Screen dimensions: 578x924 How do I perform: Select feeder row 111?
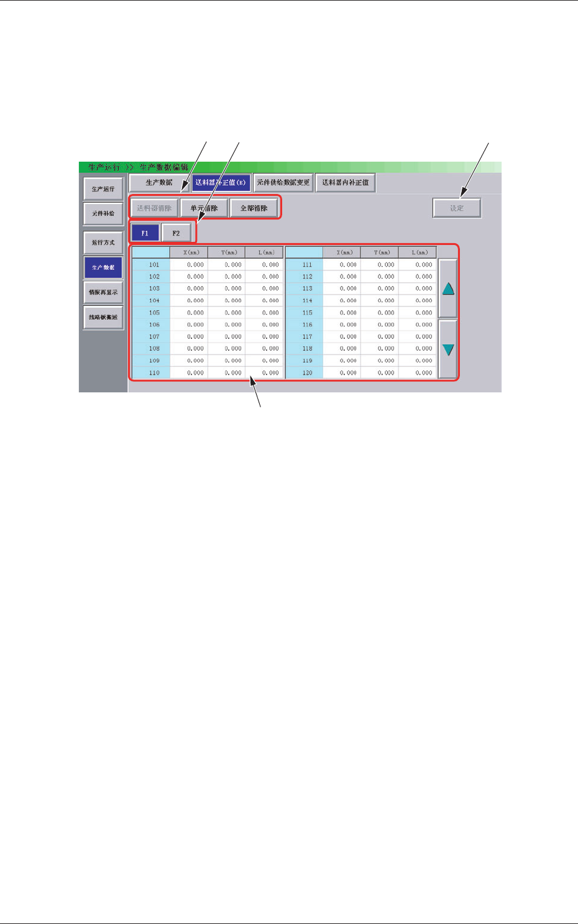305,265
